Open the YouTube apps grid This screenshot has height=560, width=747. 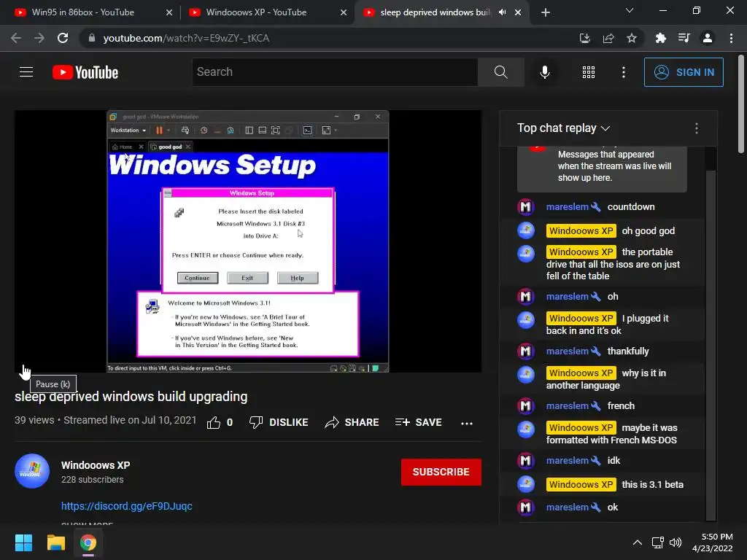click(589, 72)
